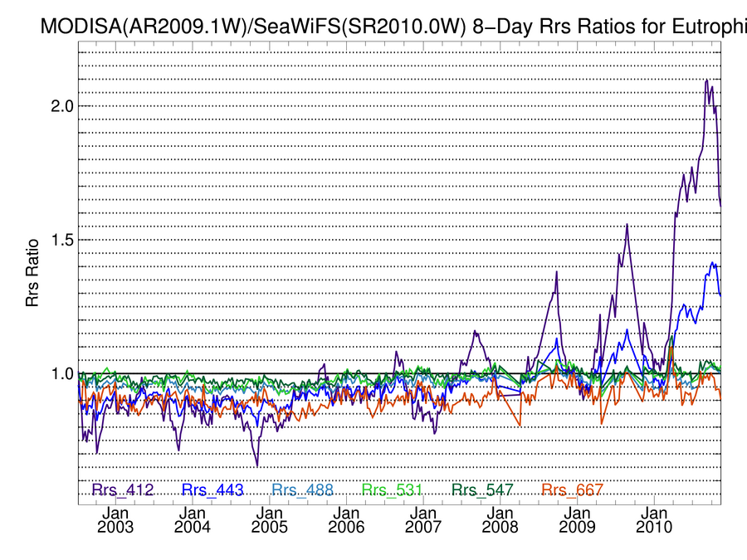Click the Jan 2007 x-axis label

pyautogui.click(x=423, y=520)
